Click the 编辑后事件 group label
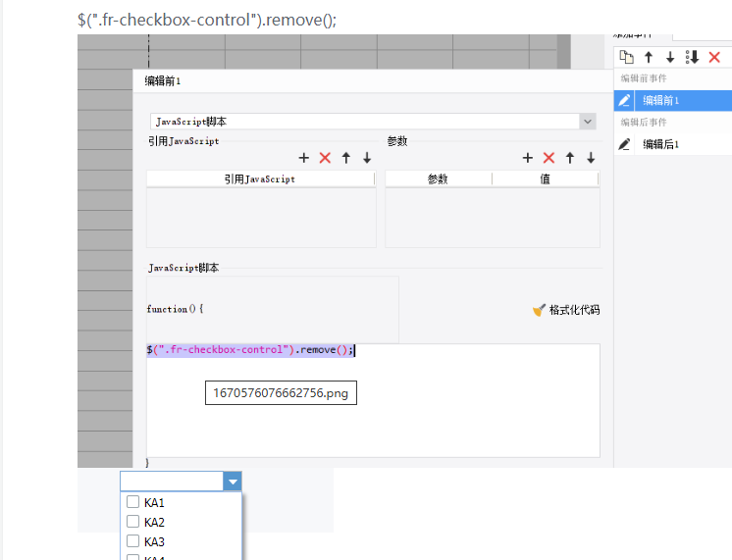 (644, 123)
